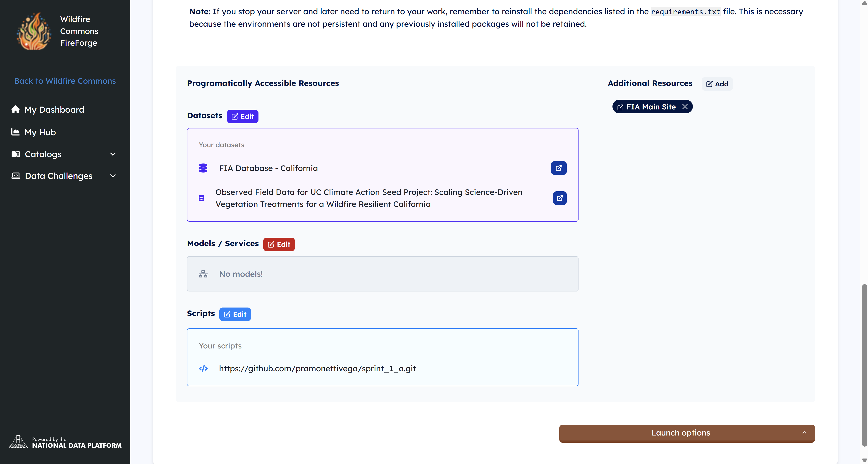Open Observed Field Data dataset external link icon

[x=559, y=198]
